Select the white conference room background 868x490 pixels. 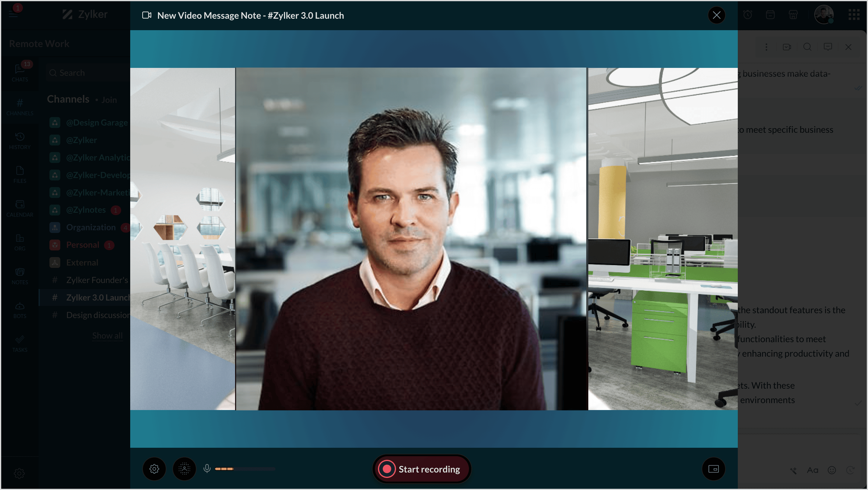click(x=183, y=239)
